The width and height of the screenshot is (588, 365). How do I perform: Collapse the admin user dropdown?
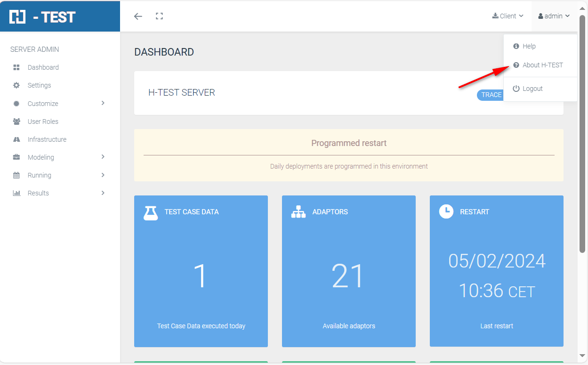pyautogui.click(x=554, y=16)
